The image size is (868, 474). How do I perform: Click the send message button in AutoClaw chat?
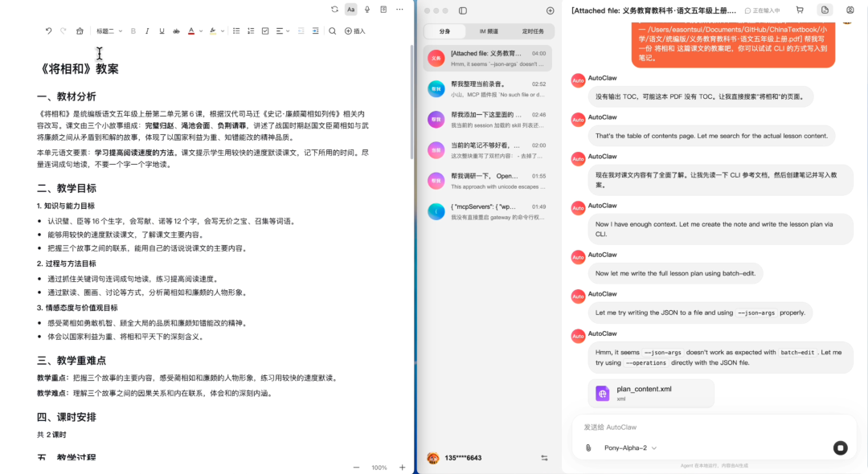point(840,447)
